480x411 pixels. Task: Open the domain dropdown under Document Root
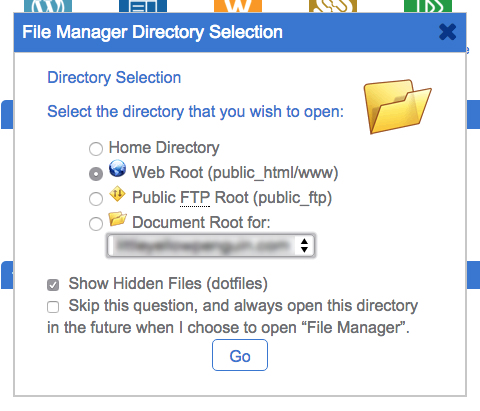211,246
